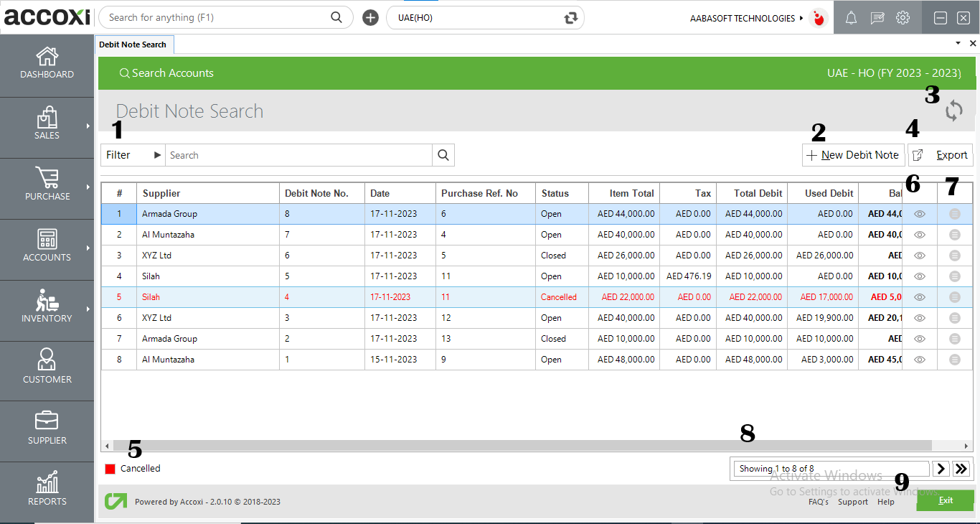Open the notifications bell

click(x=851, y=17)
